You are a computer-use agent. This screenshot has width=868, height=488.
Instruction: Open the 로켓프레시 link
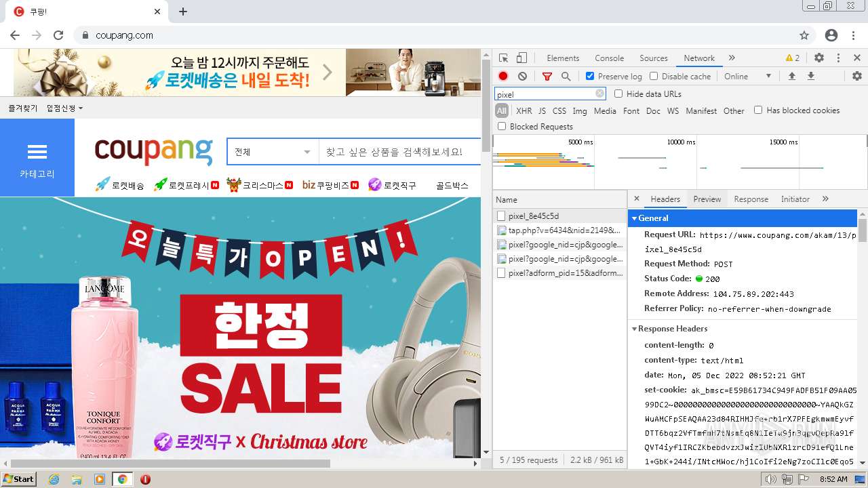point(186,185)
